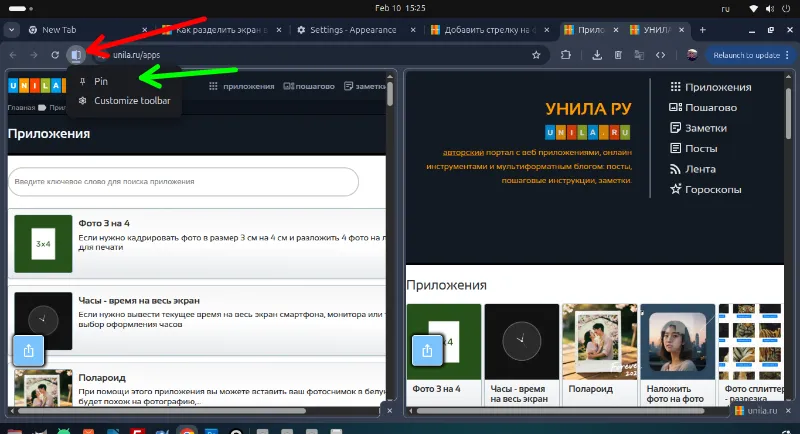This screenshot has height=434, width=800.
Task: Open Фото 3 на 4 thumbnail in left pane
Action: tap(43, 244)
